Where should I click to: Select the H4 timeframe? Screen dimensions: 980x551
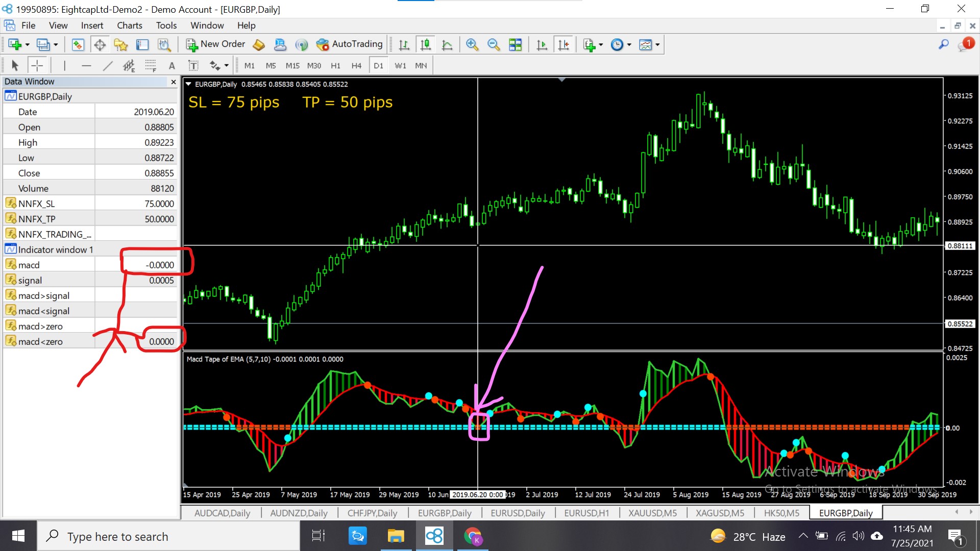pyautogui.click(x=356, y=65)
